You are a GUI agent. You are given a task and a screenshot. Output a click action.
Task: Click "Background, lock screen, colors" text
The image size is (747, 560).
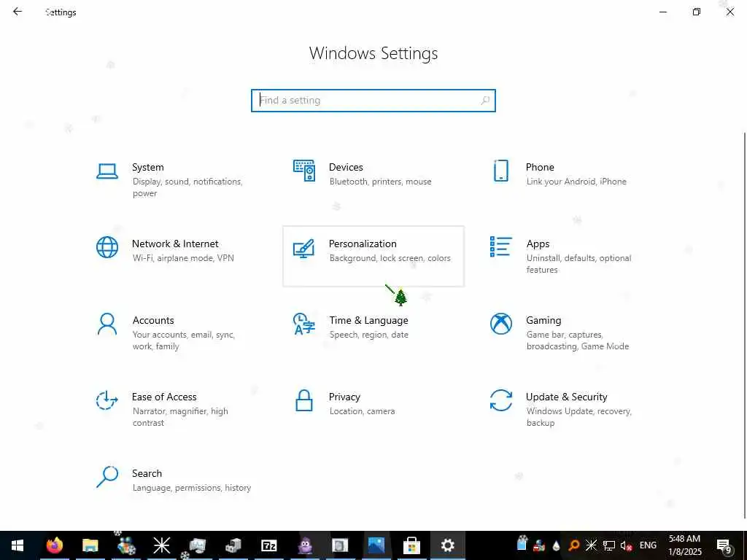[x=390, y=258]
